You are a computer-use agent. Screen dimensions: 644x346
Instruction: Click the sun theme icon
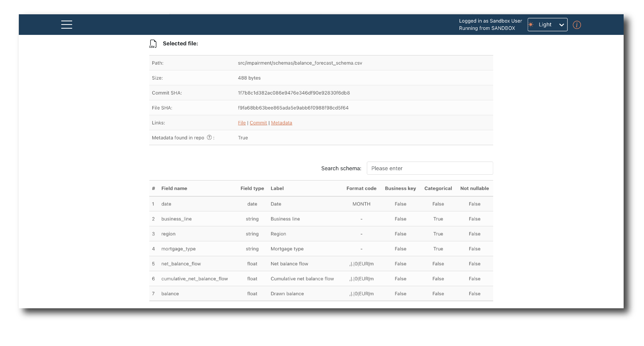531,25
